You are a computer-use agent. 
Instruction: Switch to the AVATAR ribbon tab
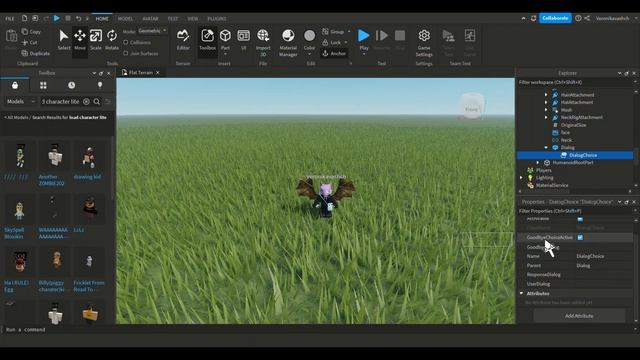150,19
